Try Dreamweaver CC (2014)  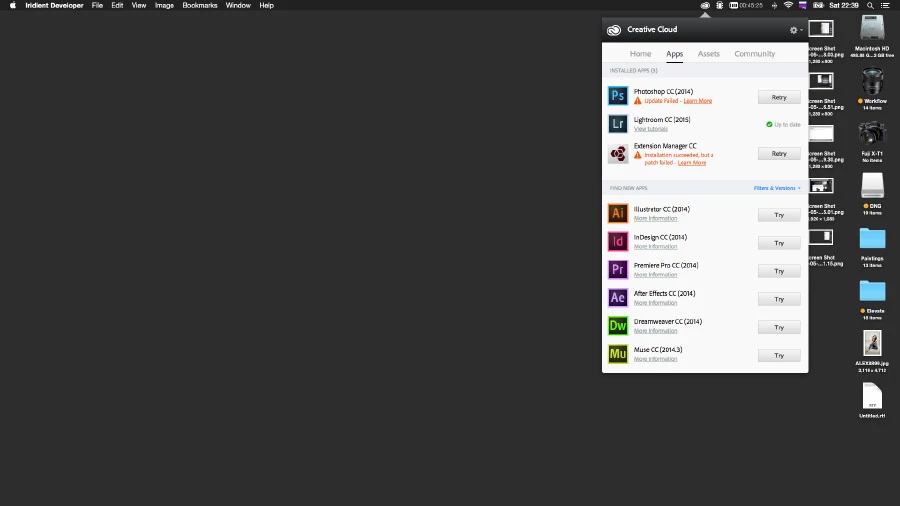[x=779, y=327]
